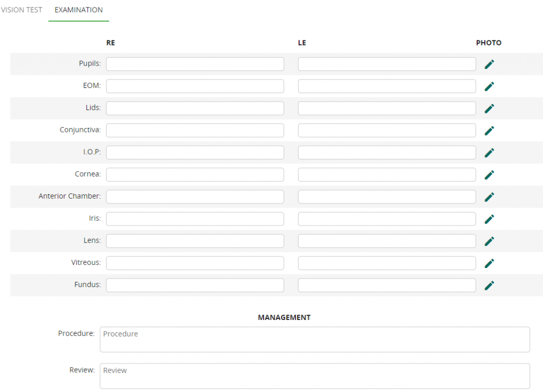Open photo editor pencil for Lids row
543x392 pixels.
pyautogui.click(x=489, y=109)
